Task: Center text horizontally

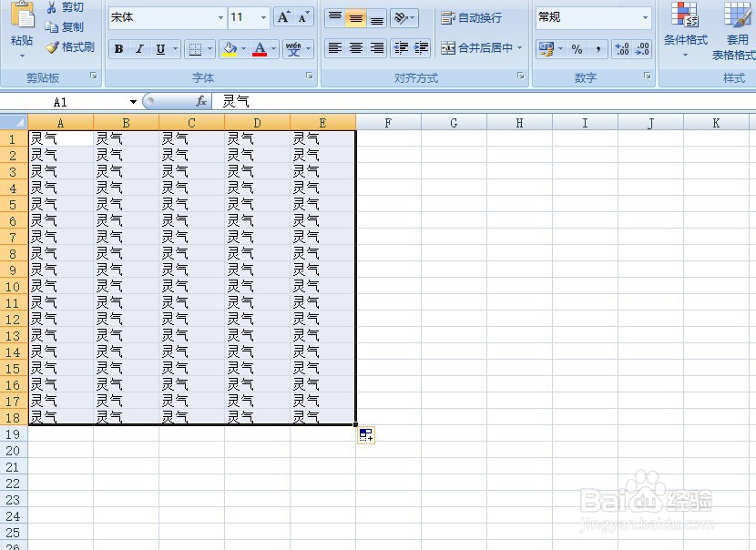Action: pos(356,47)
